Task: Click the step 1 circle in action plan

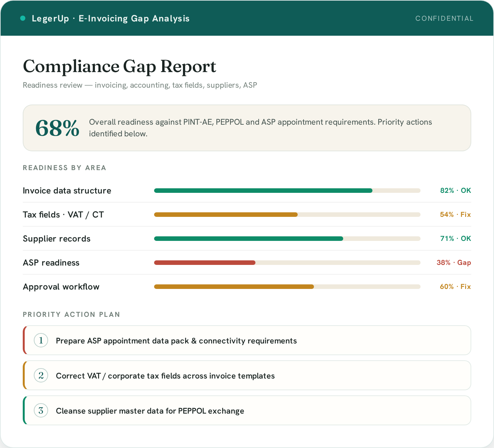Action: [x=41, y=340]
